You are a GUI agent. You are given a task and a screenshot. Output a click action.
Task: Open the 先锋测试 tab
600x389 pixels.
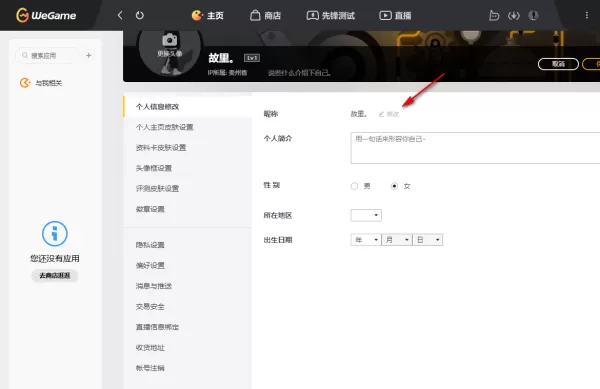[331, 15]
